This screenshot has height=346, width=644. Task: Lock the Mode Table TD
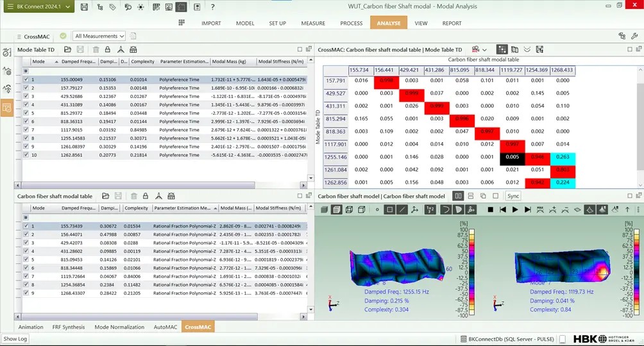tap(108, 50)
